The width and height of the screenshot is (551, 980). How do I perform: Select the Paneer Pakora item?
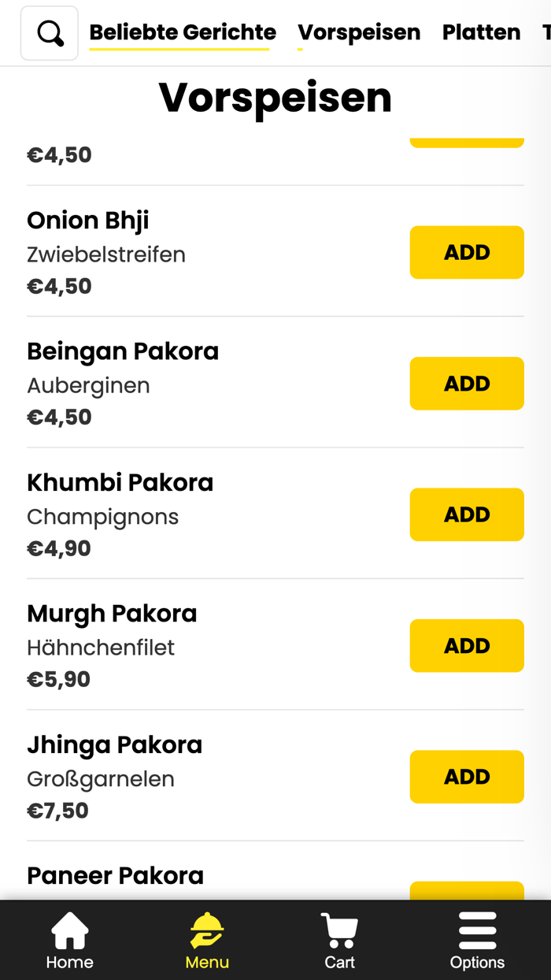pos(116,875)
